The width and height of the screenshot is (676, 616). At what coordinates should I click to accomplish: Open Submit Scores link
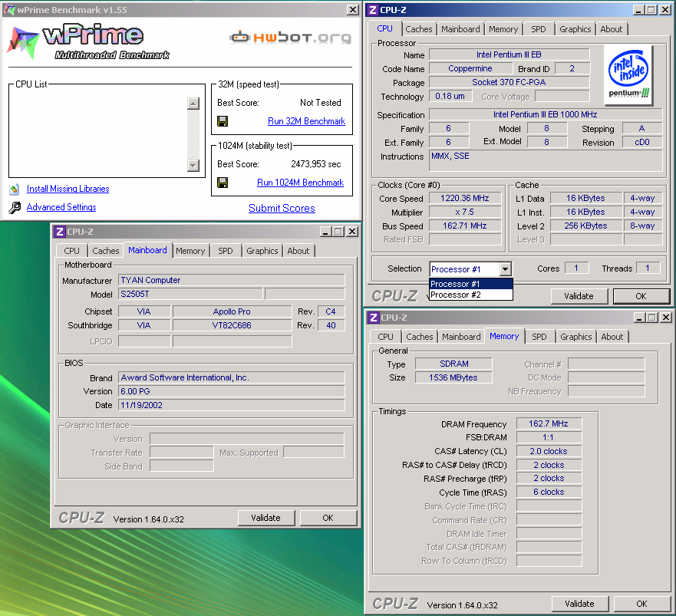click(x=282, y=208)
